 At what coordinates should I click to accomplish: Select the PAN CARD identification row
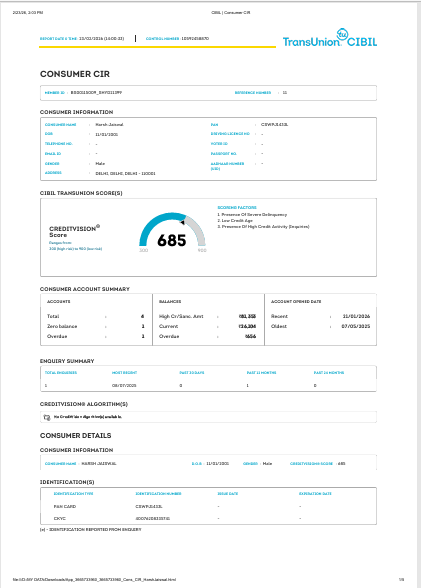(208, 506)
